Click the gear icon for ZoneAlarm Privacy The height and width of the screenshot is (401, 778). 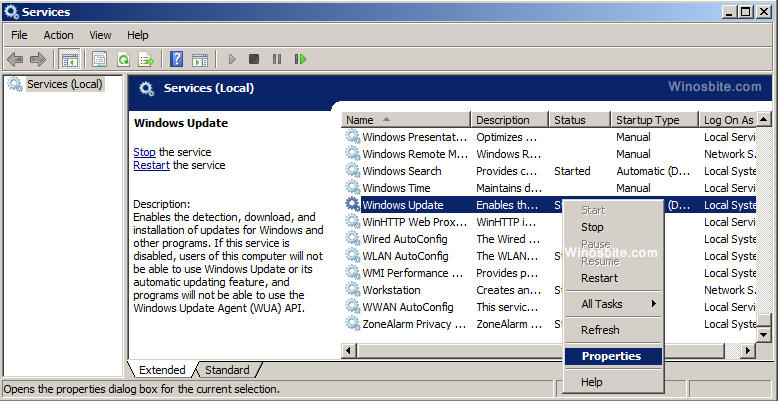(x=352, y=324)
